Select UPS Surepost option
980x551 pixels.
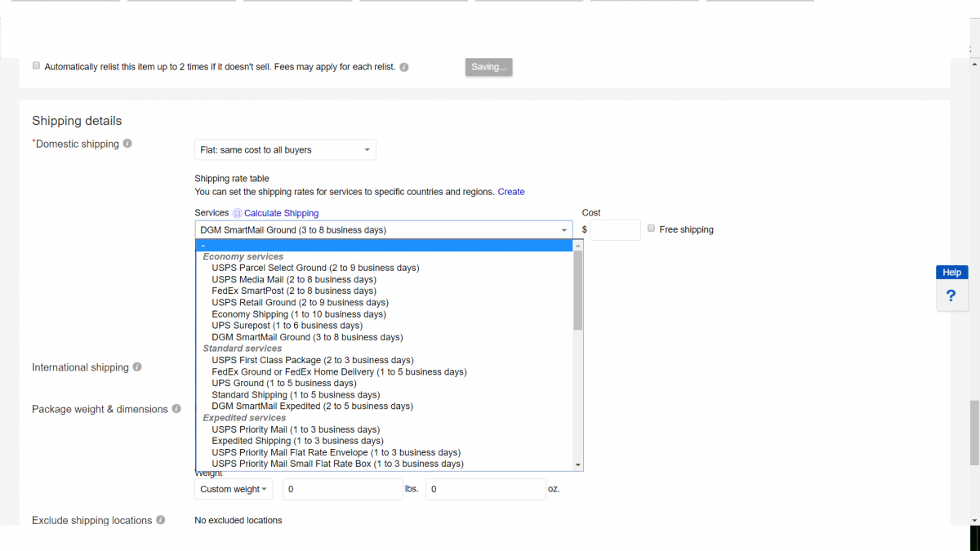tap(385, 326)
